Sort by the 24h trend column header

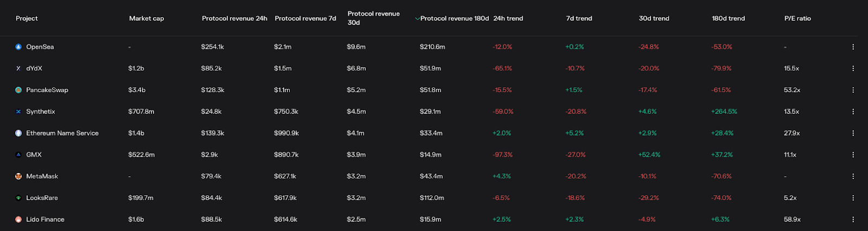[508, 18]
